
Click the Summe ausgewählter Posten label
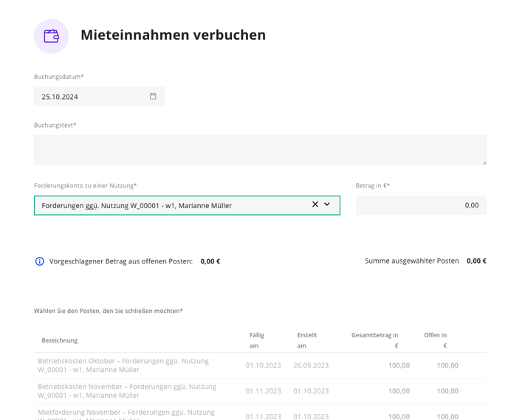412,261
